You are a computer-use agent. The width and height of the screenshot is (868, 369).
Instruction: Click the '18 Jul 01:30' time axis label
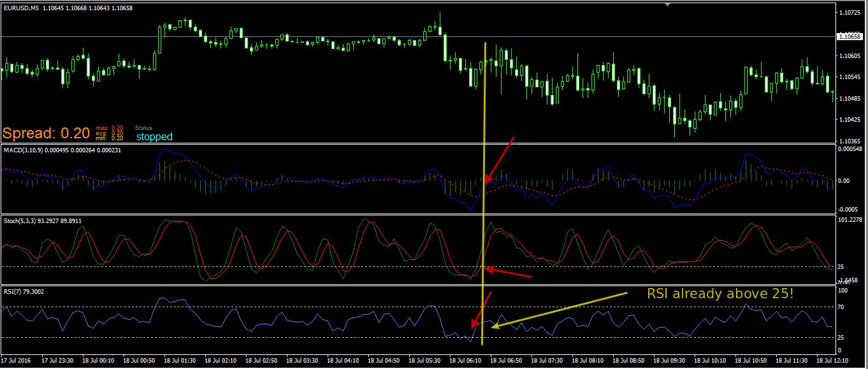pos(181,360)
